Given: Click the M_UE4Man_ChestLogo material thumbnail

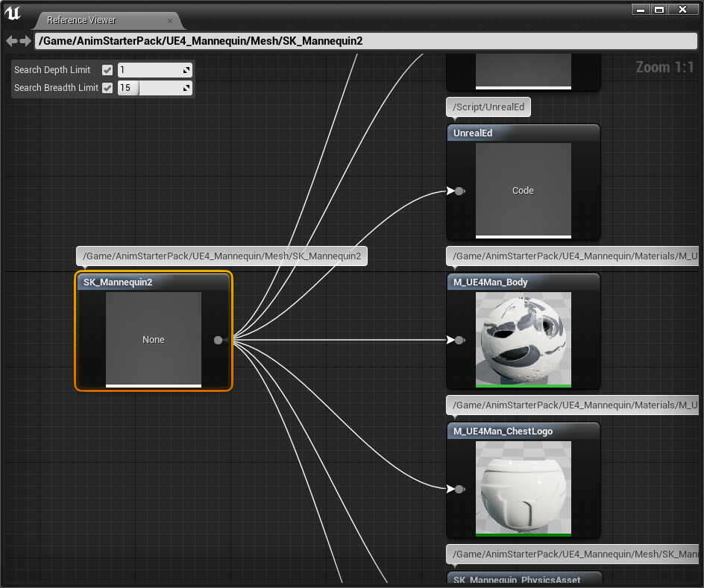Looking at the screenshot, I should (x=523, y=488).
